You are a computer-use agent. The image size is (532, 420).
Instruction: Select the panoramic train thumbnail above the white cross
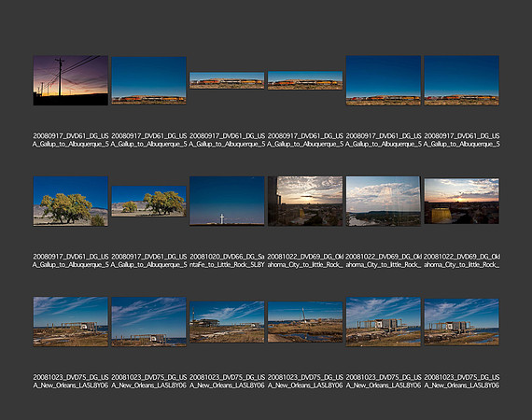[x=227, y=80]
